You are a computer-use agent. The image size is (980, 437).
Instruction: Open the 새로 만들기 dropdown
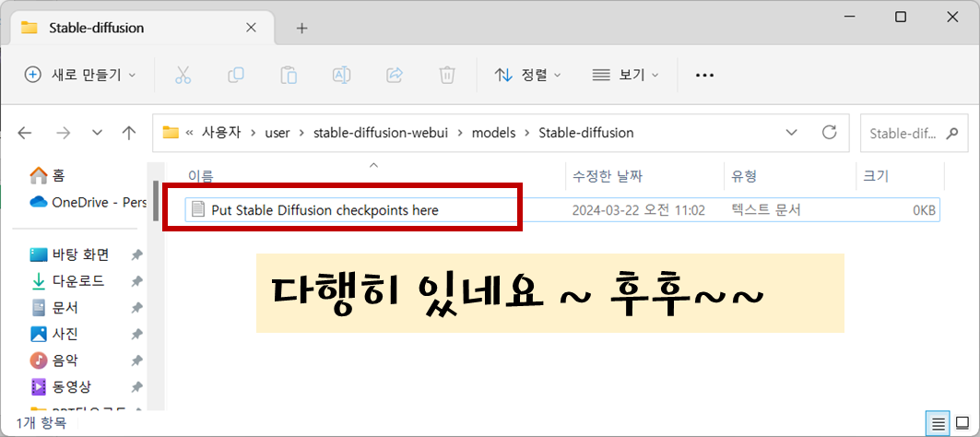click(79, 75)
